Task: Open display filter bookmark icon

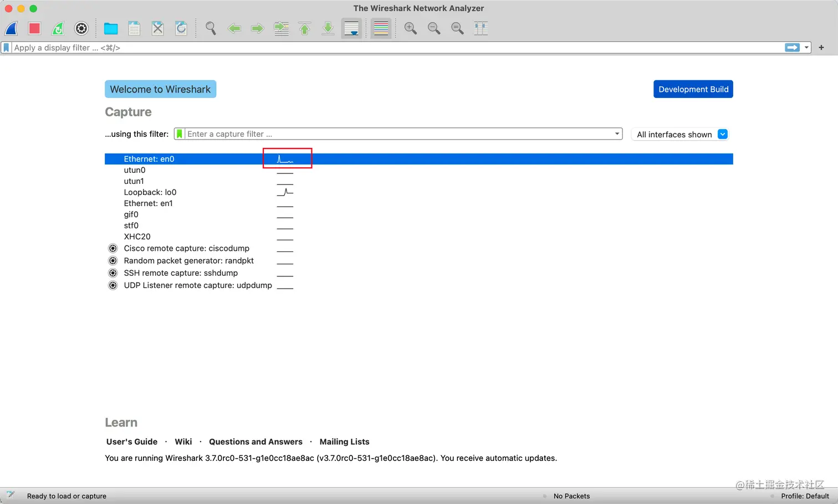Action: pos(7,48)
